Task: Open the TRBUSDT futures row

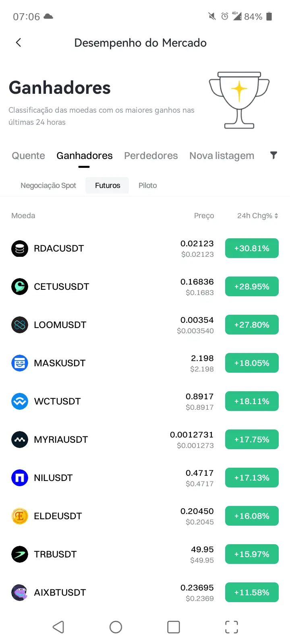Action: [145, 554]
